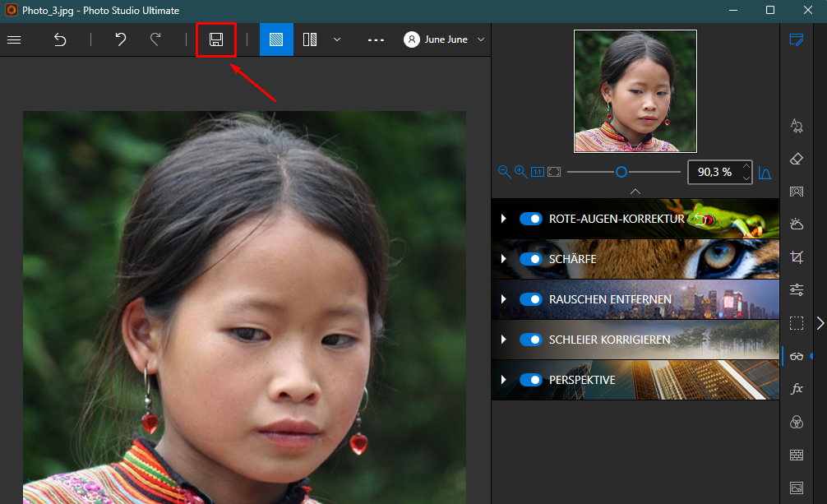Image resolution: width=827 pixels, height=504 pixels.
Task: Click the zoom slider handle
Action: [x=621, y=172]
